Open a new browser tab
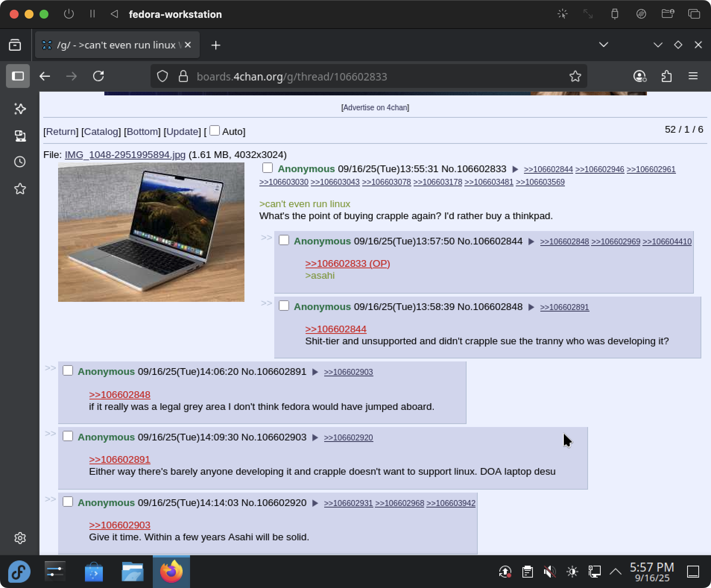711x588 pixels. point(216,45)
